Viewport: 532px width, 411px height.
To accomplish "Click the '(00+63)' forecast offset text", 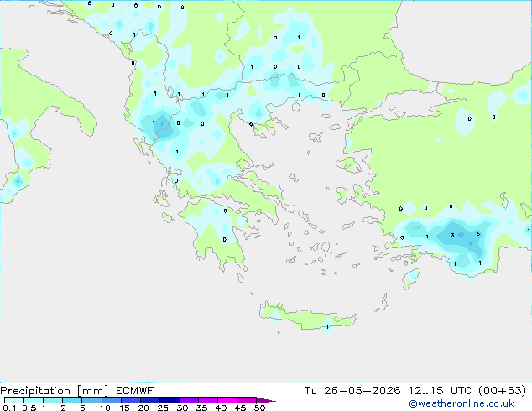I will pyautogui.click(x=502, y=391).
